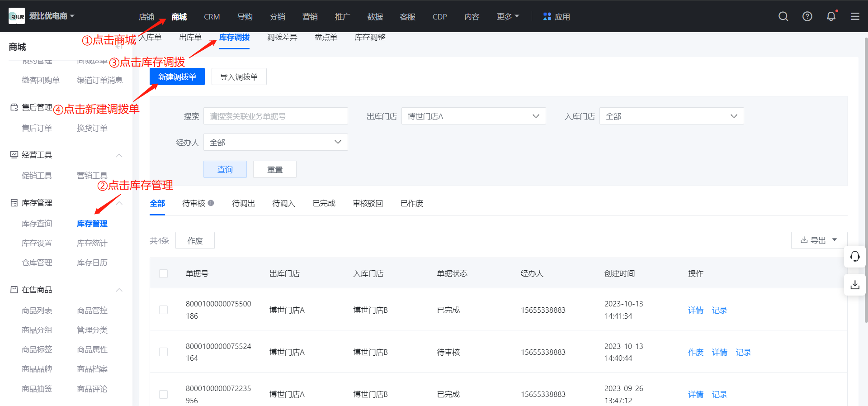Open the 应用 apps grid icon
The height and width of the screenshot is (406, 868).
point(547,16)
